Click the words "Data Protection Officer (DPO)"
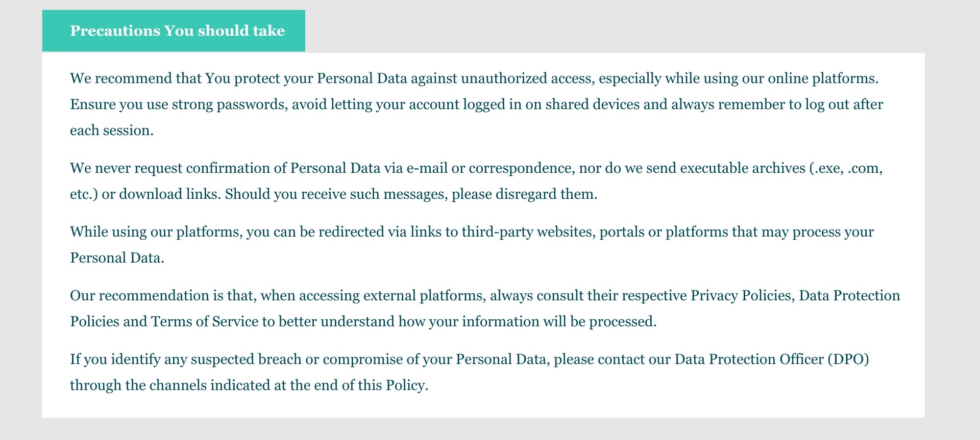Screen dimensions: 980x440 (x=772, y=359)
